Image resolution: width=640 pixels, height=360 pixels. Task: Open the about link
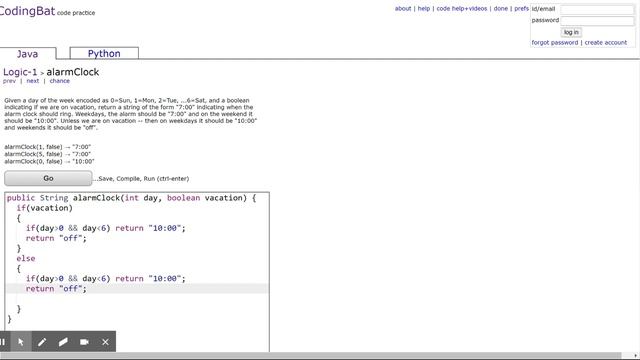pos(403,9)
